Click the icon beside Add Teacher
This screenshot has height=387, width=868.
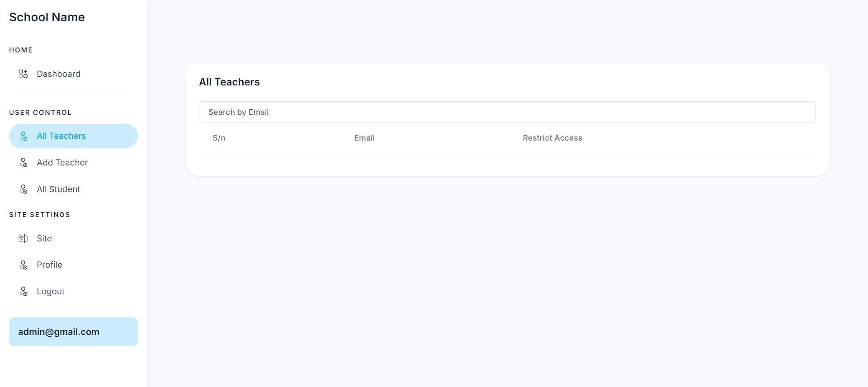(24, 163)
